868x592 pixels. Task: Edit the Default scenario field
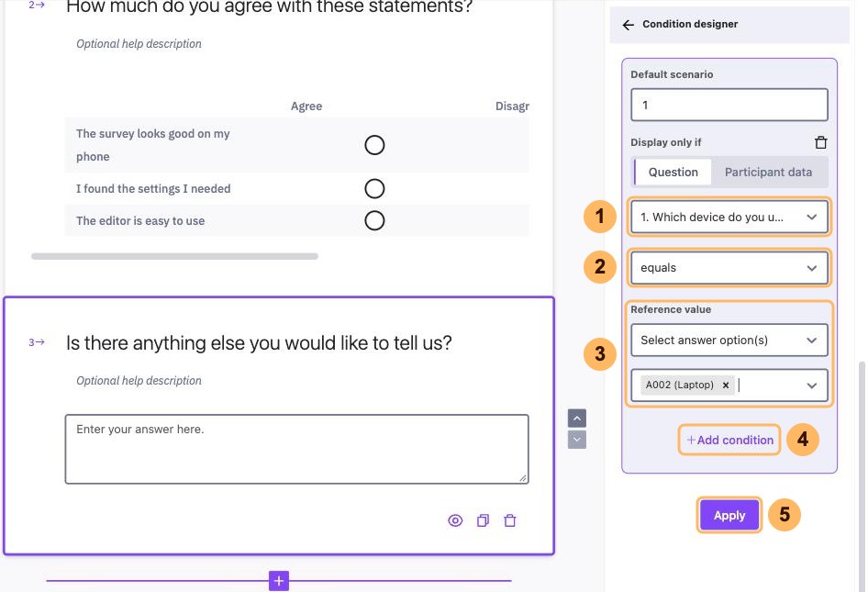729,105
